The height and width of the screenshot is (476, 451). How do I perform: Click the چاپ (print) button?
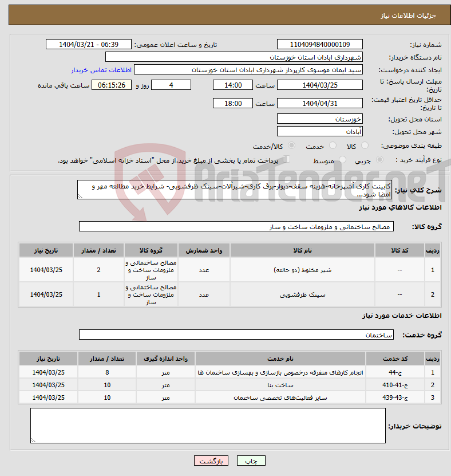click(251, 461)
